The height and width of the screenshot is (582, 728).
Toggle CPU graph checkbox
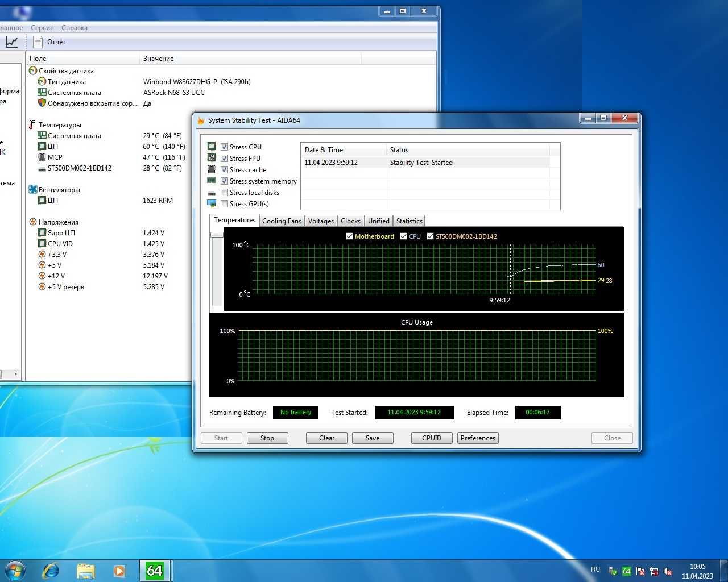(403, 236)
